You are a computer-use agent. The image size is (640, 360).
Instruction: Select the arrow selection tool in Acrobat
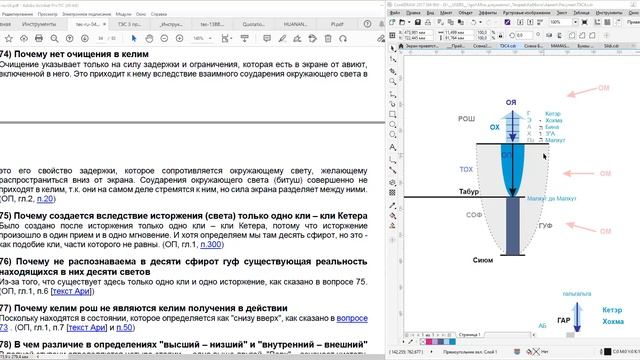(134, 38)
